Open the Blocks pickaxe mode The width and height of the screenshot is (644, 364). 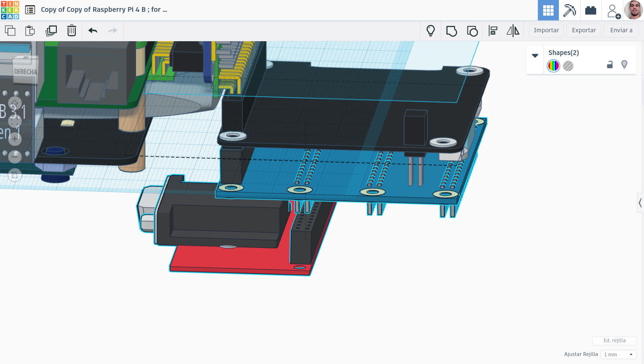[x=569, y=10]
